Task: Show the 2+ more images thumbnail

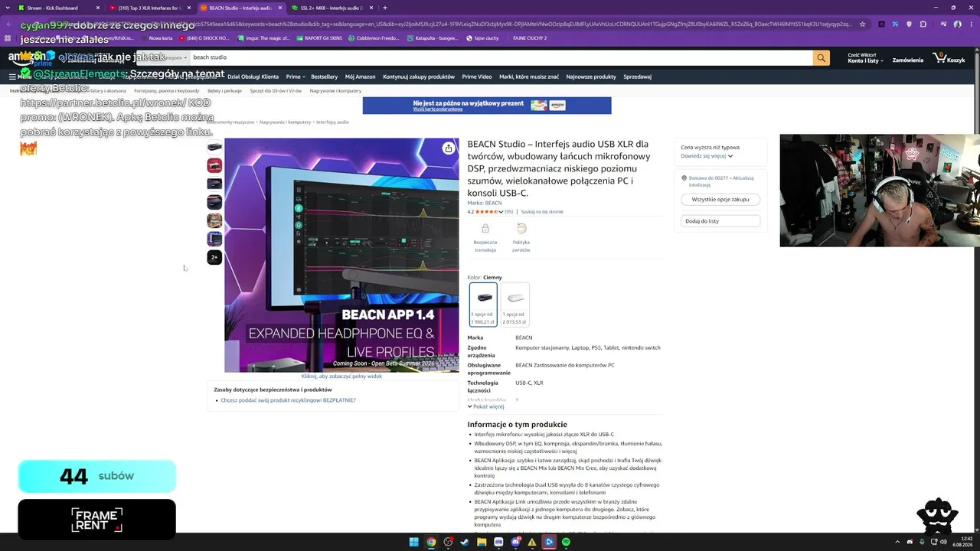Action: (x=214, y=257)
